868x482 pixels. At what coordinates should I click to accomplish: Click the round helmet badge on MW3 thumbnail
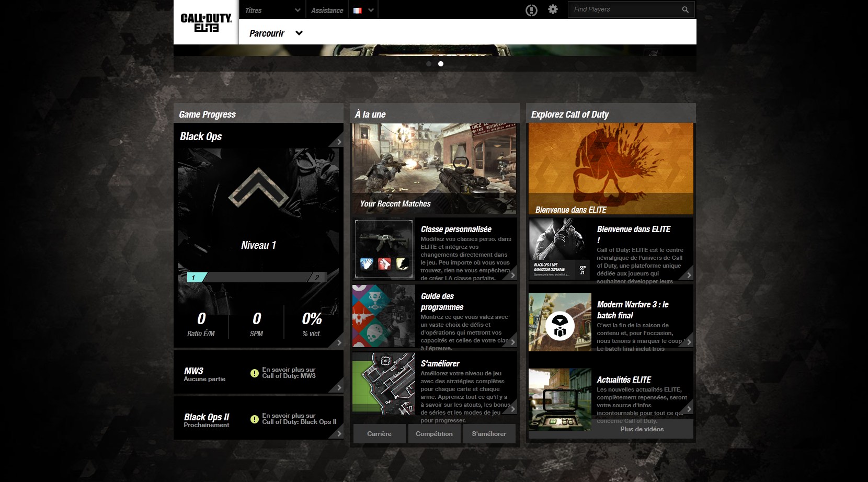559,326
